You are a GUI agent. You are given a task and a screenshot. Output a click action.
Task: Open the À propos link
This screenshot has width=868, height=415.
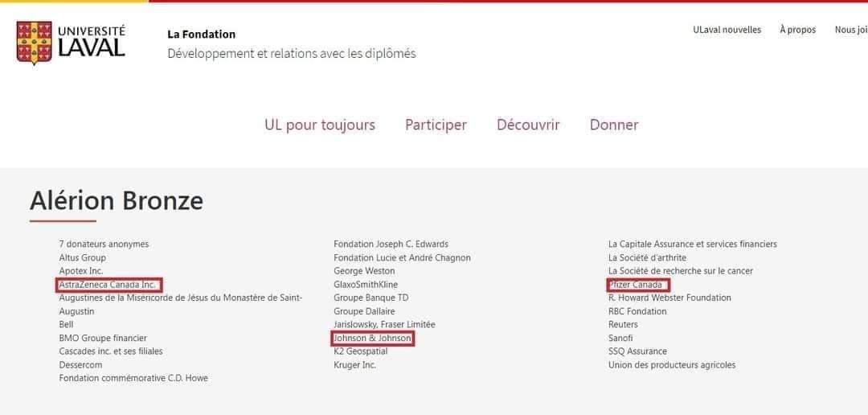point(798,30)
